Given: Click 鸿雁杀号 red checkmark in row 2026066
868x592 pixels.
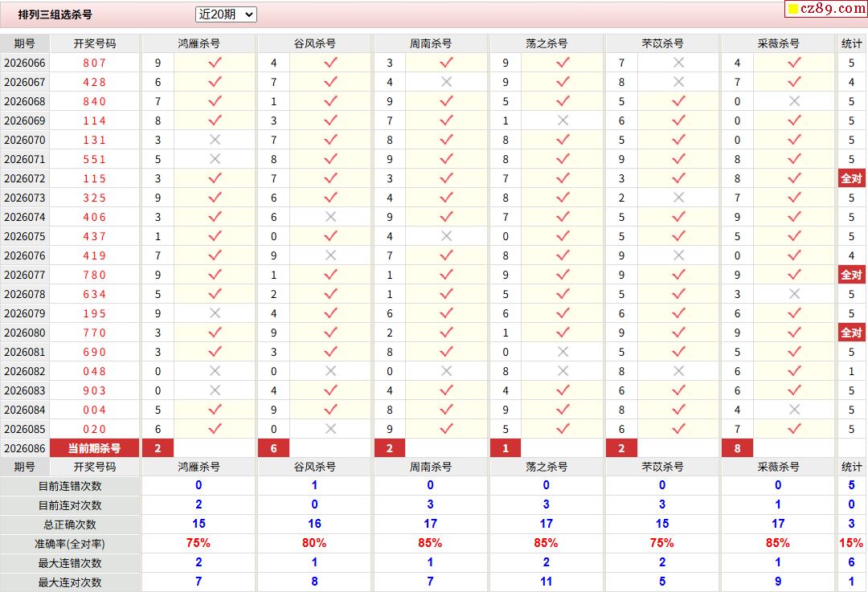Looking at the screenshot, I should click(x=215, y=63).
